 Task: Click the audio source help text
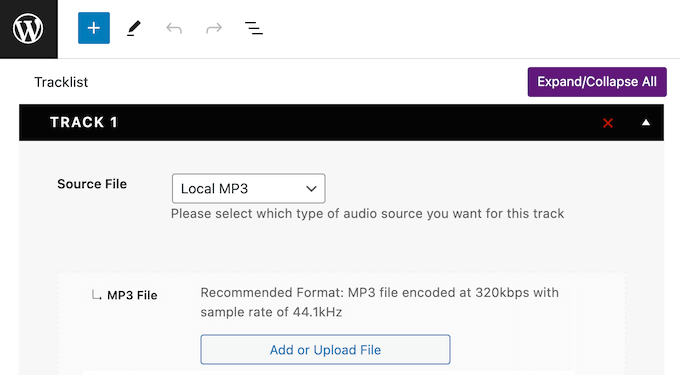[367, 214]
